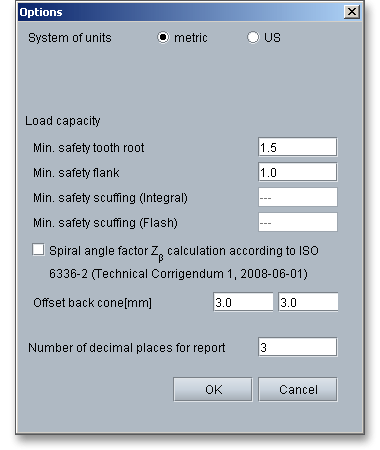Click the first Offset back cone field
The height and width of the screenshot is (450, 380).
(x=243, y=302)
